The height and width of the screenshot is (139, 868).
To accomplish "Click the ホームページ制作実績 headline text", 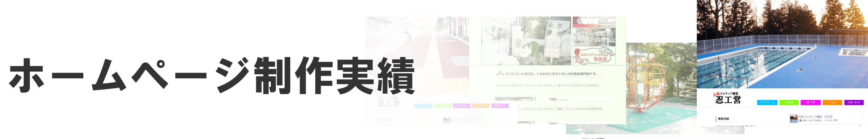I will coord(212,76).
